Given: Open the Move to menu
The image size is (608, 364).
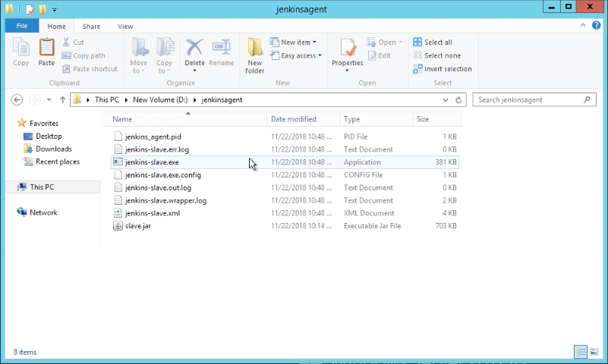Looking at the screenshot, I should [x=138, y=56].
